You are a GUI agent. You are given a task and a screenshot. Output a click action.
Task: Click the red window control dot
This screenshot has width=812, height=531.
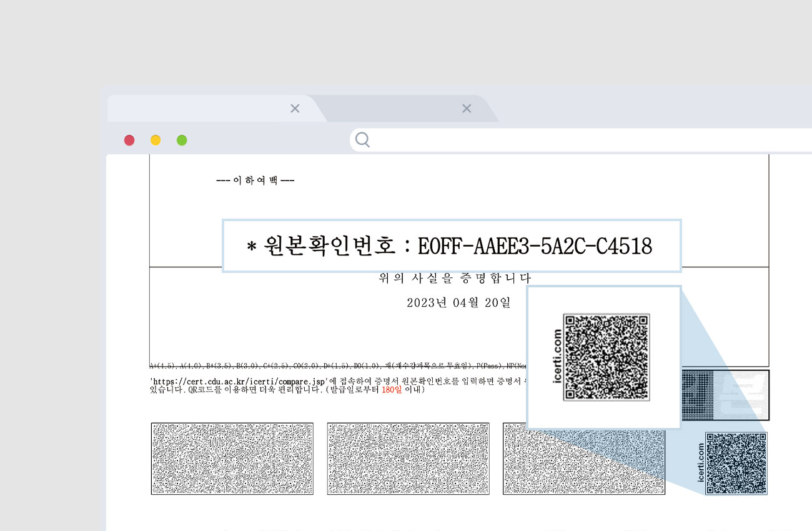(129, 140)
